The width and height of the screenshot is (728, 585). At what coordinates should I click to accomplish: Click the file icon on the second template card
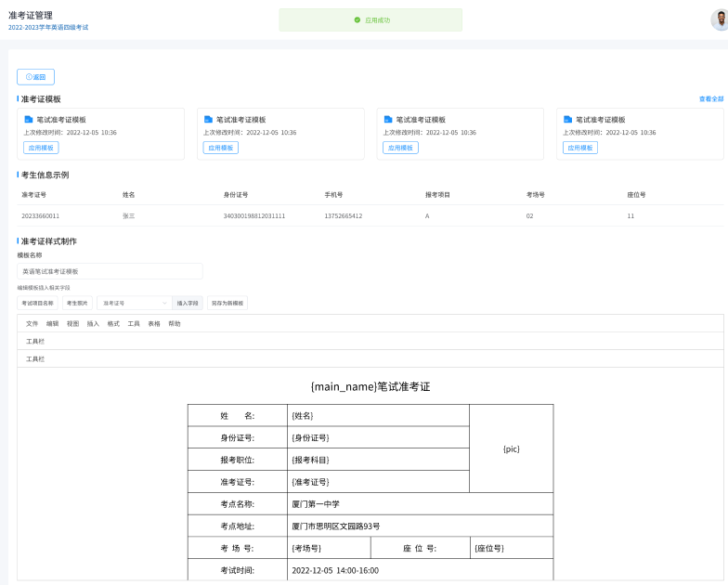[208, 119]
